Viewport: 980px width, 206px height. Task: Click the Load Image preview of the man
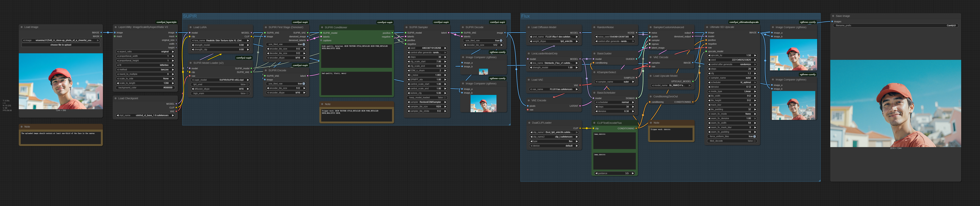pos(61,81)
